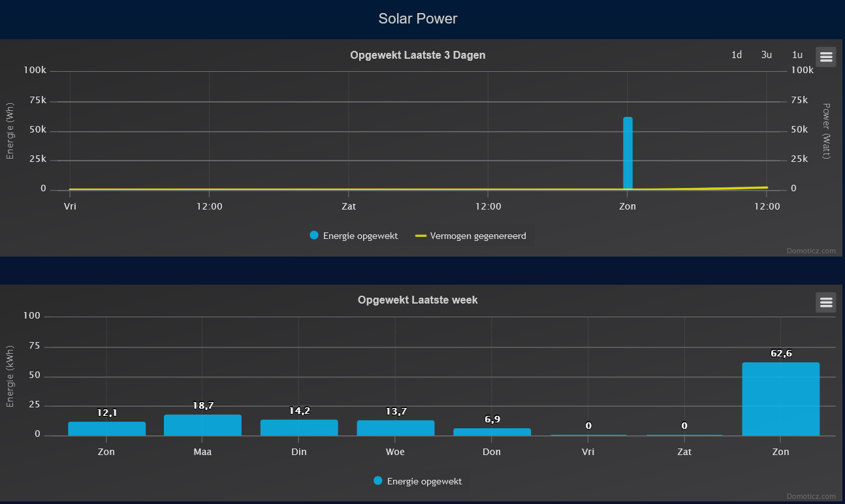845x504 pixels.
Task: Open the Domoticz.com link on top chart
Action: click(x=811, y=251)
